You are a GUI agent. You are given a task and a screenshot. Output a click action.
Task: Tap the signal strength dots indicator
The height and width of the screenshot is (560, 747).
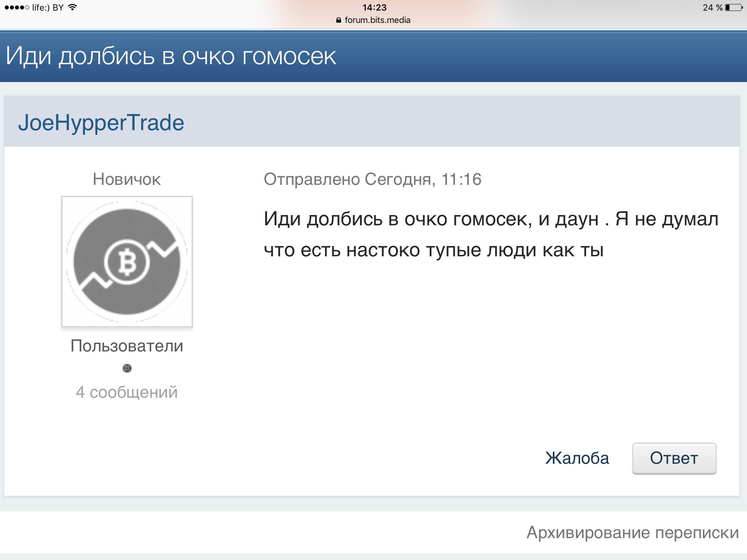point(17,7)
